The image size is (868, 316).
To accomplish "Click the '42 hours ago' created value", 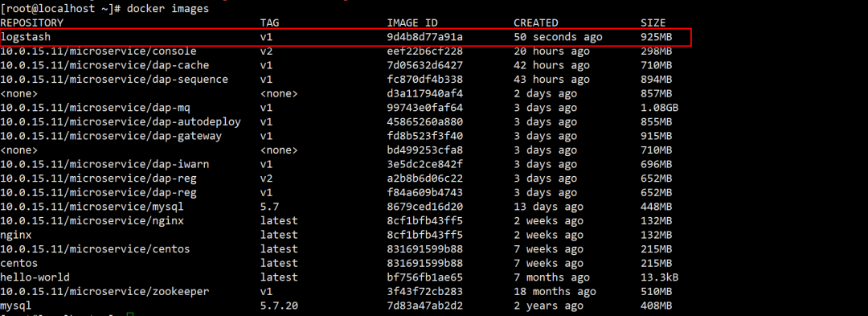I will click(551, 65).
